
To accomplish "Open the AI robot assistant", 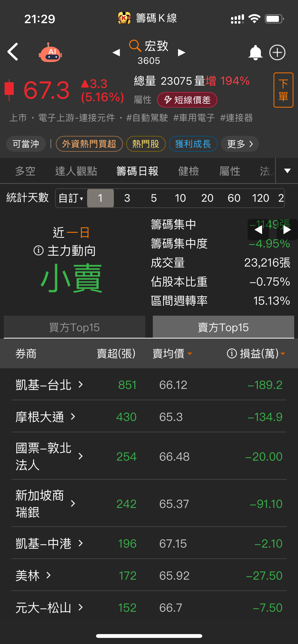I will (50, 52).
